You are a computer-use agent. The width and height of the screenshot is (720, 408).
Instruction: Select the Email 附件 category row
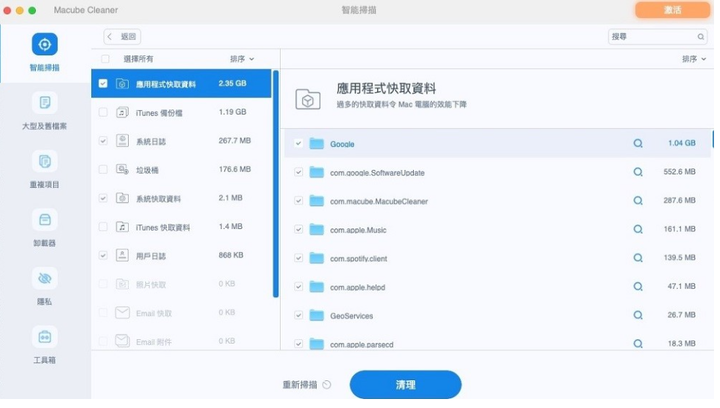pyautogui.click(x=181, y=341)
